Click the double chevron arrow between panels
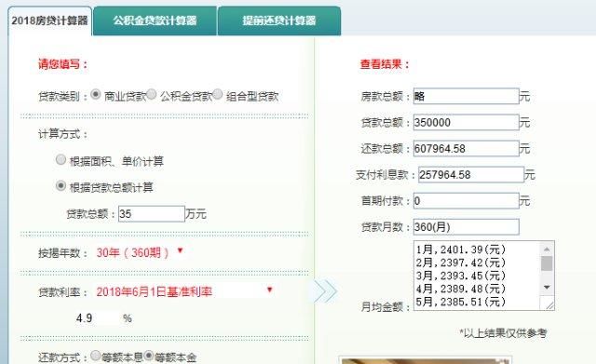596x364 pixels. [x=326, y=291]
